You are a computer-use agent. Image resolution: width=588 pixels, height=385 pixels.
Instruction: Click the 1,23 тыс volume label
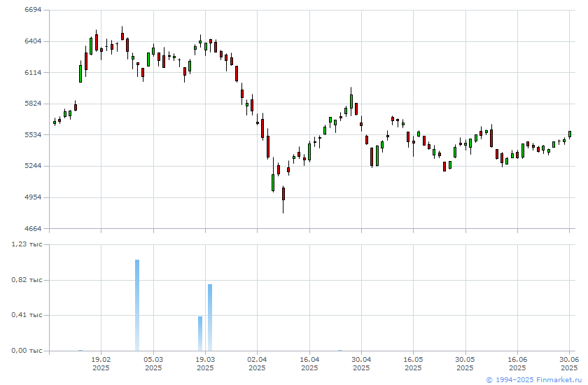point(27,244)
